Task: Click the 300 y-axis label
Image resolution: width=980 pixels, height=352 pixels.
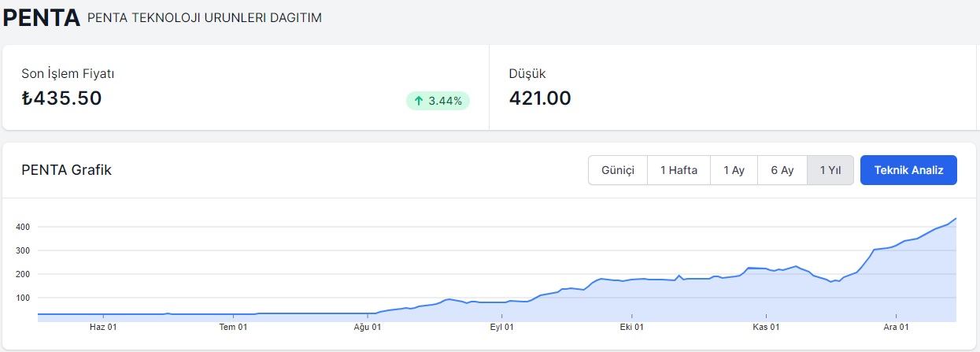Action: pyautogui.click(x=22, y=250)
